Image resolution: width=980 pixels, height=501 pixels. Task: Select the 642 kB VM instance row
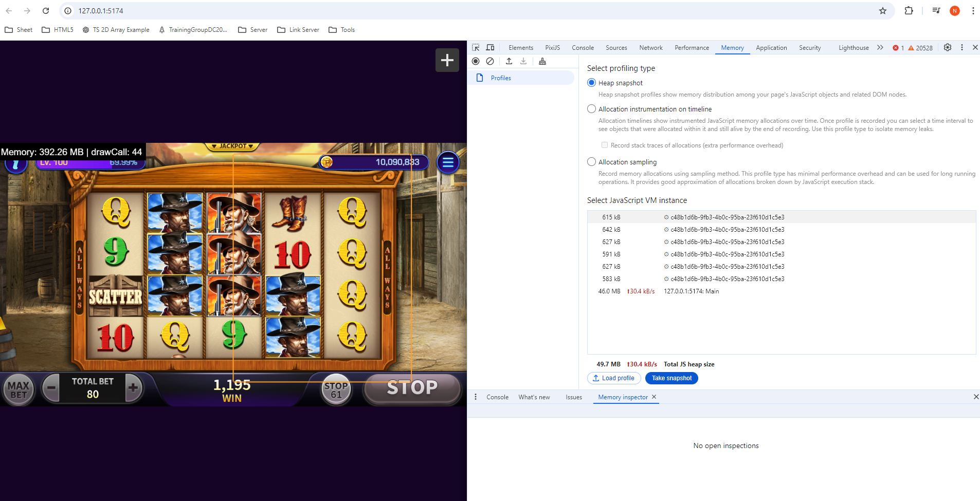(782, 230)
